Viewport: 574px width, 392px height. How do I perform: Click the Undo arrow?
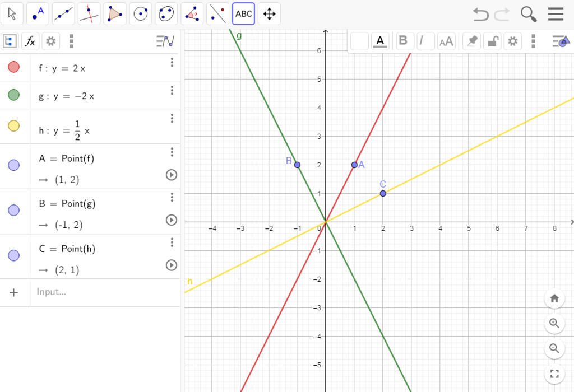480,14
